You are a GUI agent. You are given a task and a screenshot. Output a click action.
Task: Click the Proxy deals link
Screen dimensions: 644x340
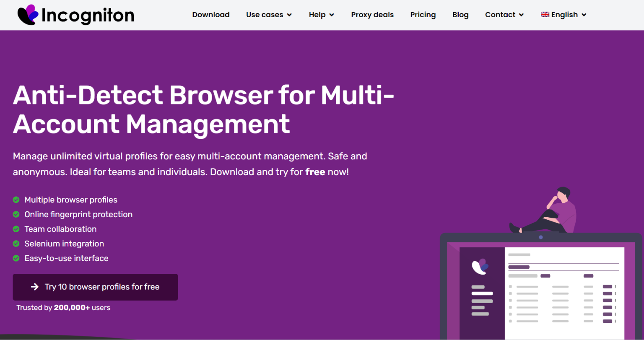372,15
